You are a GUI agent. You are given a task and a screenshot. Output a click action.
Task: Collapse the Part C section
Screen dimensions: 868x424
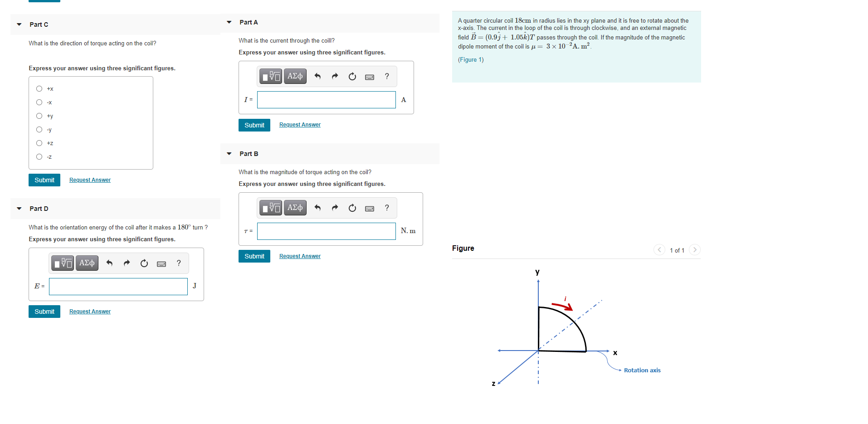19,24
